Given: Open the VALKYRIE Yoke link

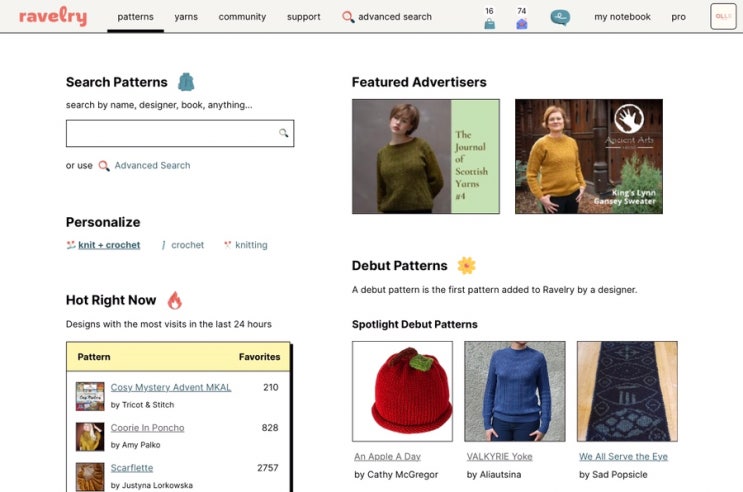Looking at the screenshot, I should (499, 456).
